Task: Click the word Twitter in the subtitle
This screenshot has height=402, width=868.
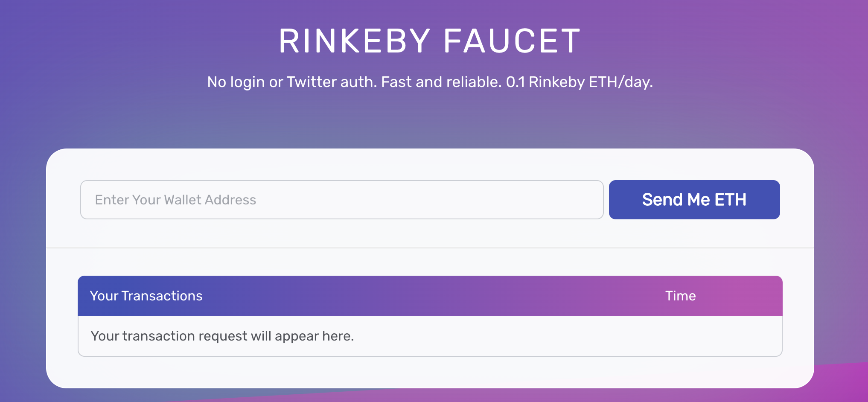Action: tap(312, 82)
